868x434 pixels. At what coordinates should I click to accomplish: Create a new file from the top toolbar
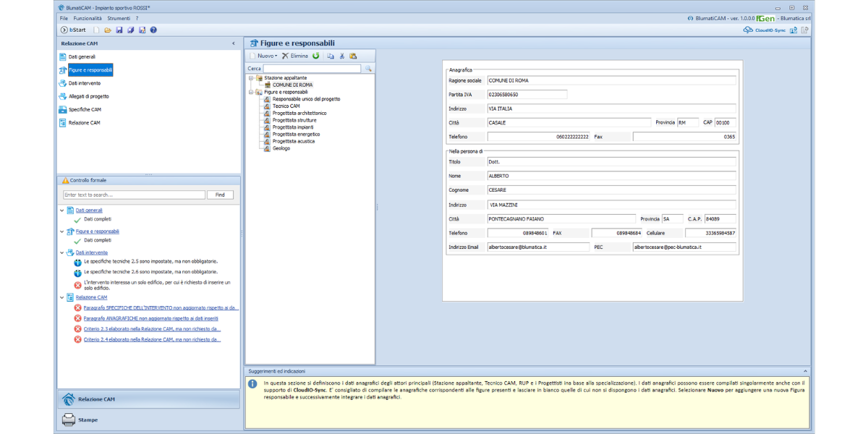pyautogui.click(x=96, y=30)
